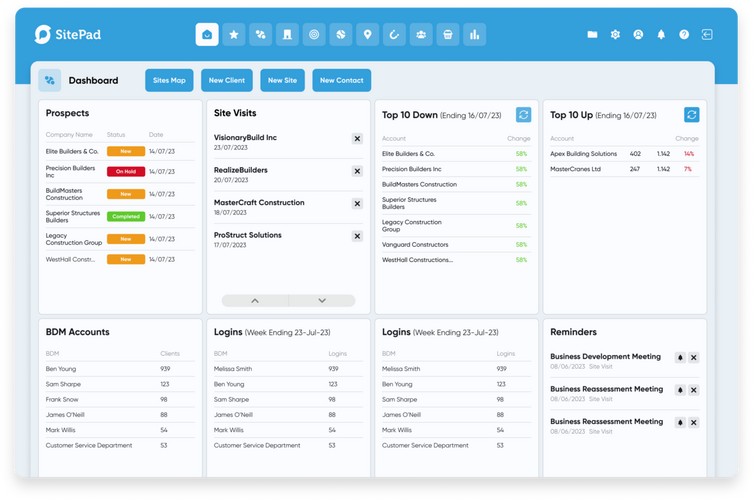Viewport: 753px width, 500px height.
Task: Click the help question mark icon
Action: [x=684, y=35]
